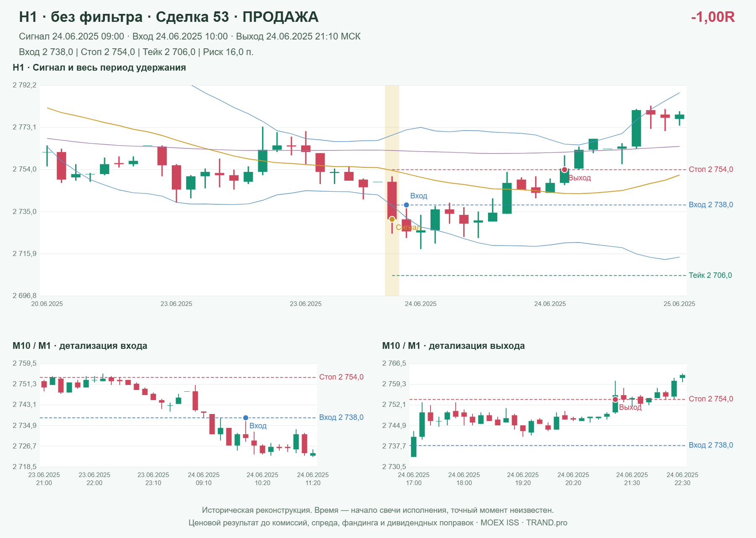Click the 2 792,2 tick on the H1 axis
The height and width of the screenshot is (538, 756).
point(24,85)
